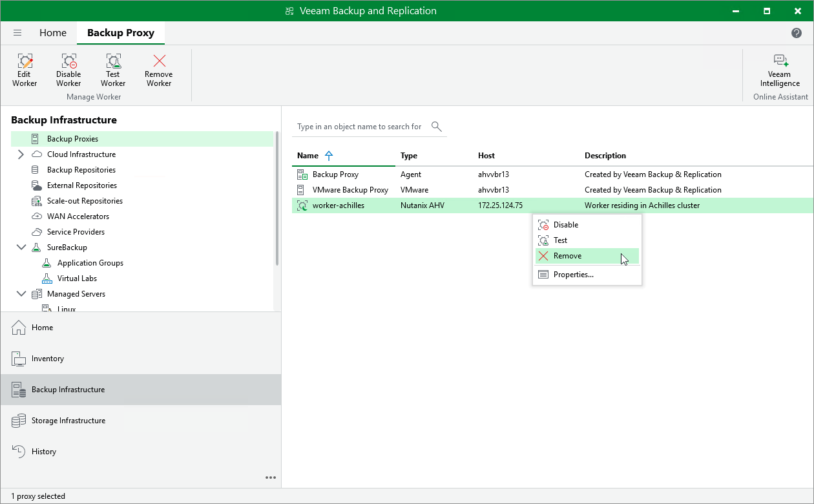814x504 pixels.
Task: Click the Backup Repositories database icon
Action: pos(36,170)
